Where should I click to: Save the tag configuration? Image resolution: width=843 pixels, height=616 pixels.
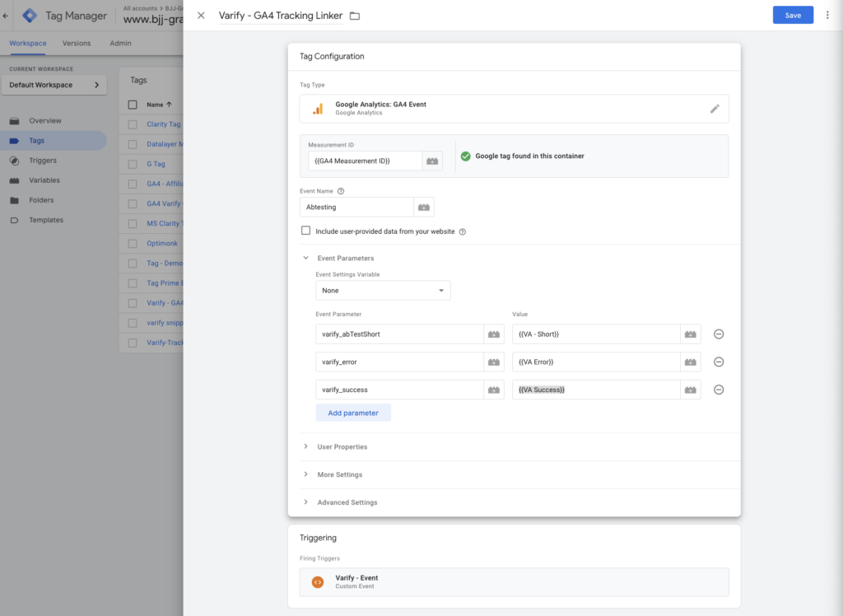pyautogui.click(x=793, y=15)
